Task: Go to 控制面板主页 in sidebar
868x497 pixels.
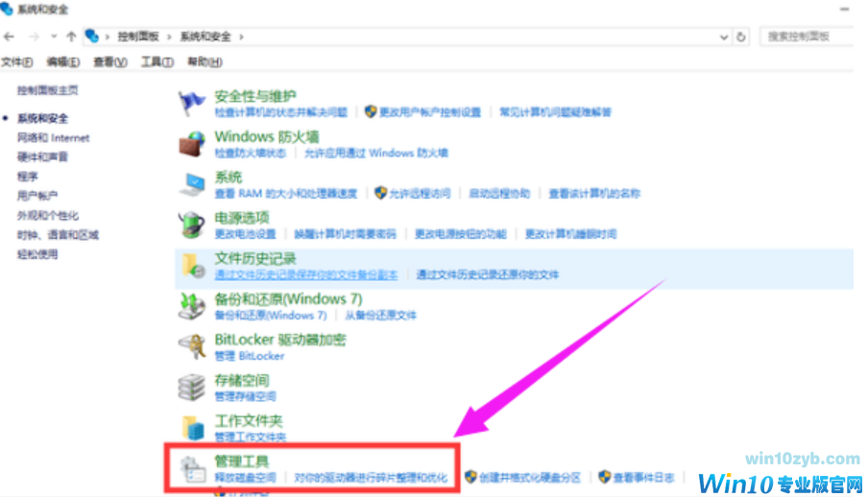Action: click(48, 90)
